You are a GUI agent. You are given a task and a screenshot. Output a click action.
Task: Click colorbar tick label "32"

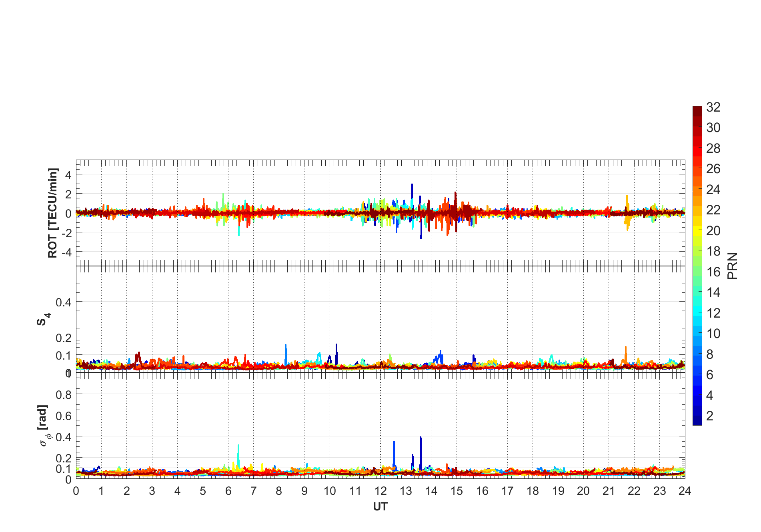tap(713, 107)
